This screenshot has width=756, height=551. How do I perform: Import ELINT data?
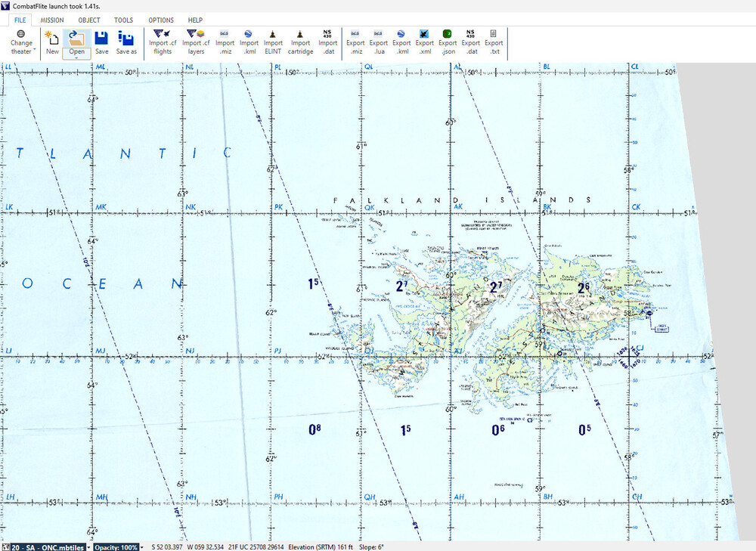click(x=273, y=42)
